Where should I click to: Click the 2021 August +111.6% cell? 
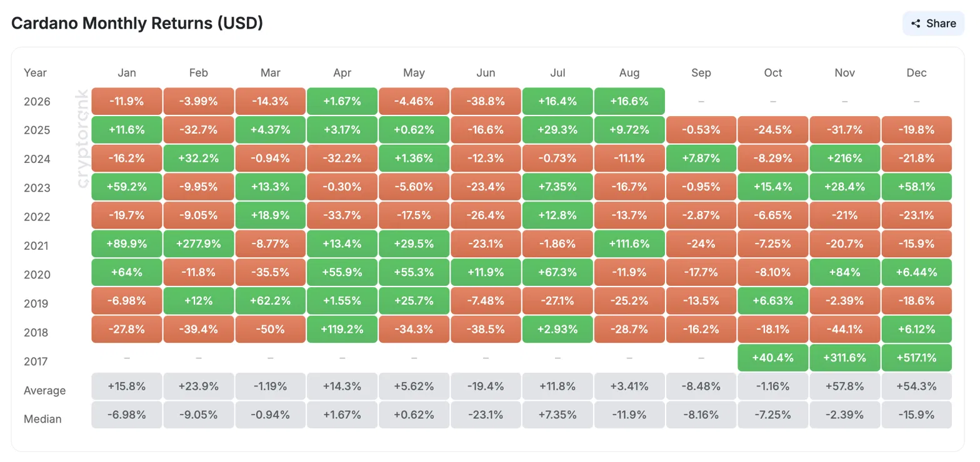pyautogui.click(x=629, y=243)
